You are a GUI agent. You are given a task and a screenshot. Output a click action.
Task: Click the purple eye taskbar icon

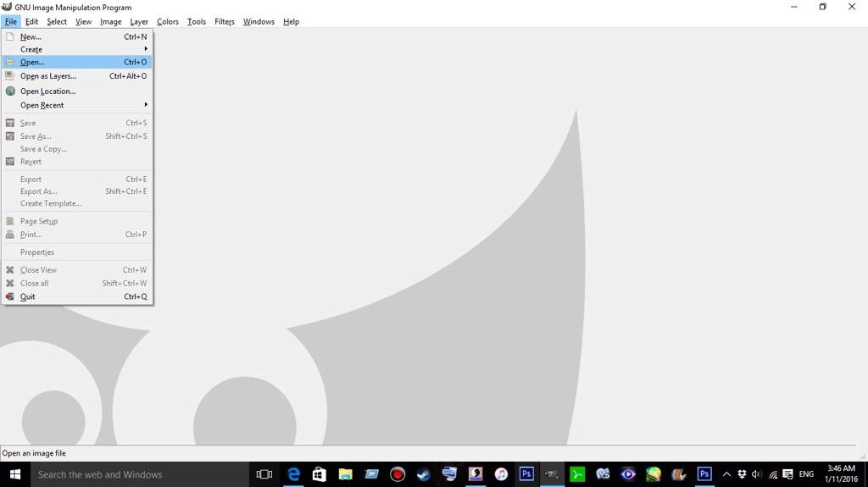pyautogui.click(x=628, y=474)
